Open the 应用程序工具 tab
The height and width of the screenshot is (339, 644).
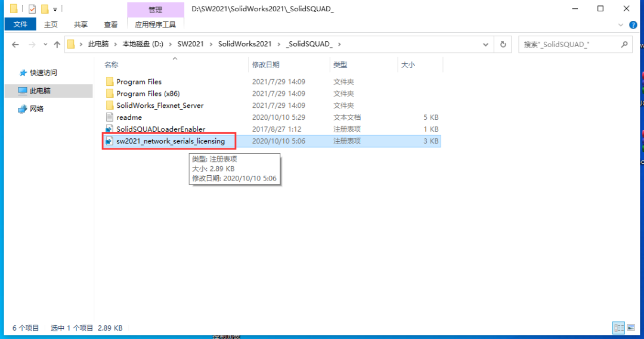155,24
